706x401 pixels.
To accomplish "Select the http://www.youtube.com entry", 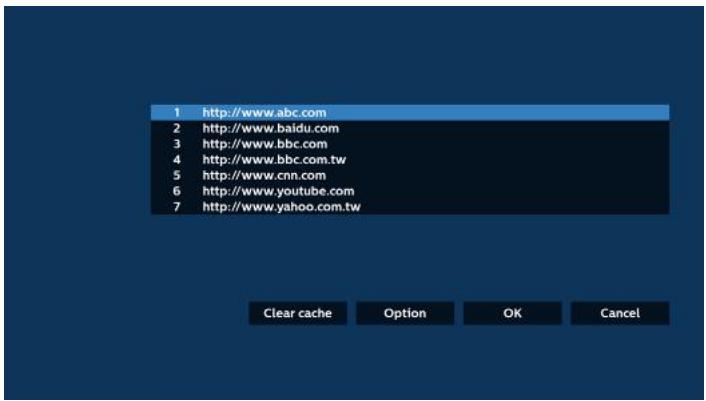I will coord(410,191).
